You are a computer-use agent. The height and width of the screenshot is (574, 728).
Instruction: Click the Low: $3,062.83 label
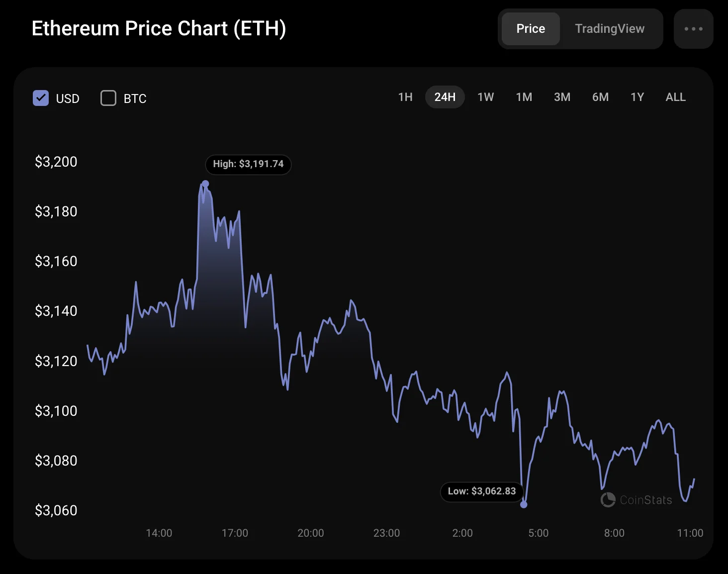point(481,491)
